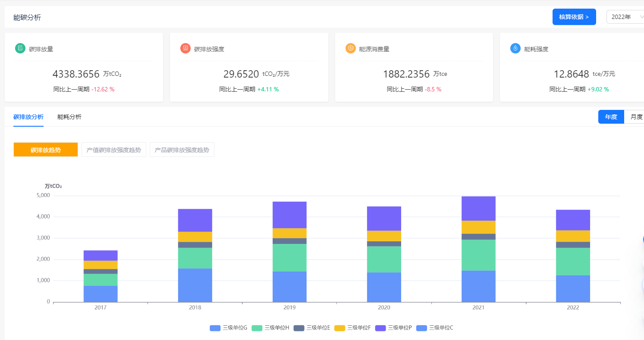Image resolution: width=644 pixels, height=340 pixels.
Task: Click the yellow segment of the 2022 bar
Action: click(x=573, y=236)
